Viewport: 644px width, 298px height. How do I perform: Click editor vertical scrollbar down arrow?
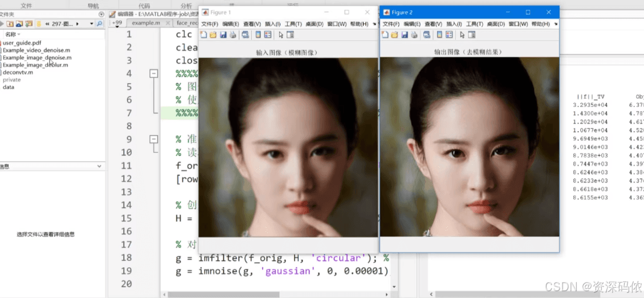pos(395,287)
